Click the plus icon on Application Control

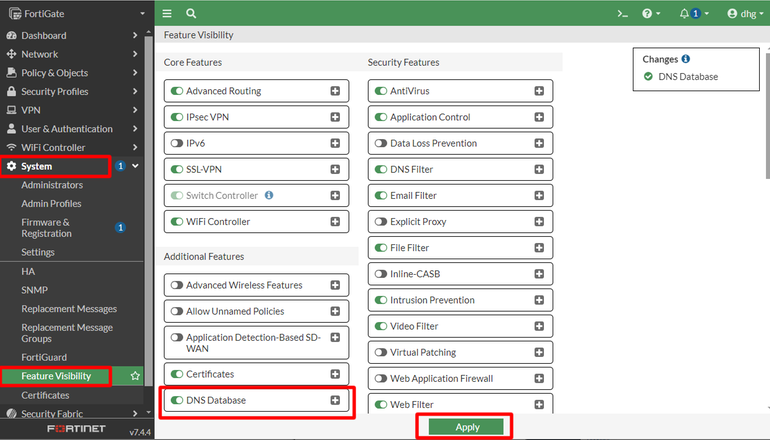[539, 117]
